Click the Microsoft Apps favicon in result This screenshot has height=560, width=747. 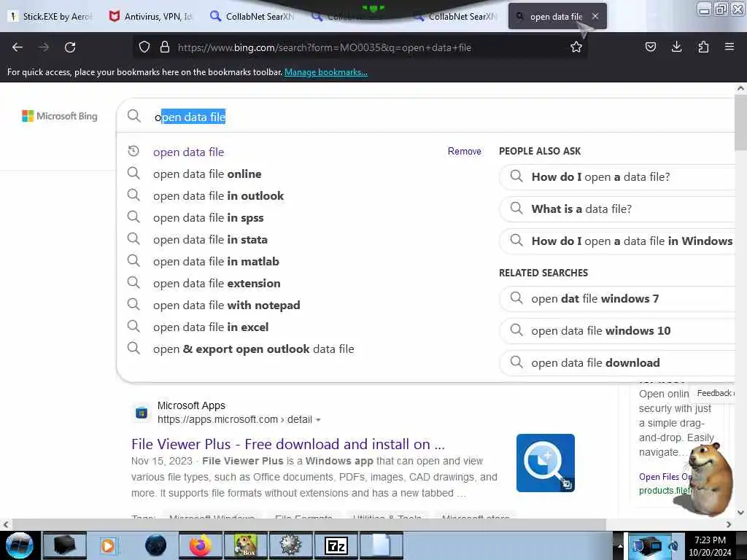(142, 413)
